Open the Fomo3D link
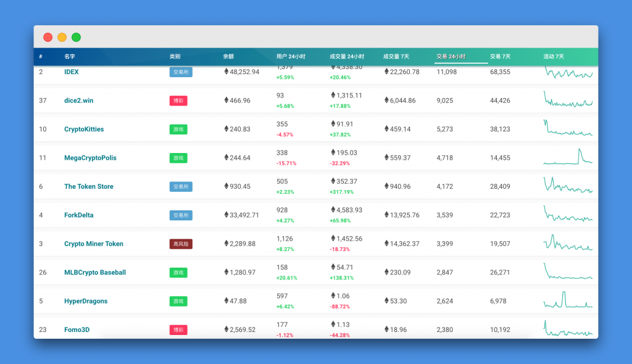Image resolution: width=632 pixels, height=364 pixels. coord(77,329)
